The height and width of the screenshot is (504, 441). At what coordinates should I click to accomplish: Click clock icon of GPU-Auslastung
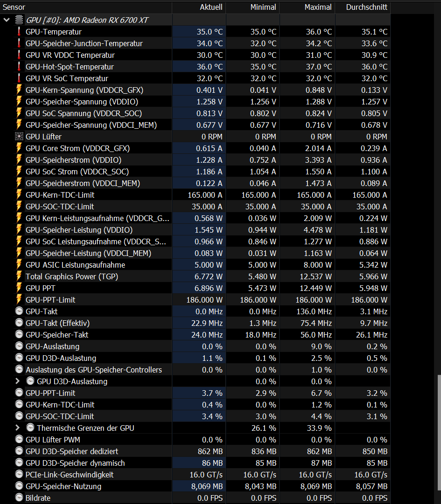pyautogui.click(x=19, y=346)
